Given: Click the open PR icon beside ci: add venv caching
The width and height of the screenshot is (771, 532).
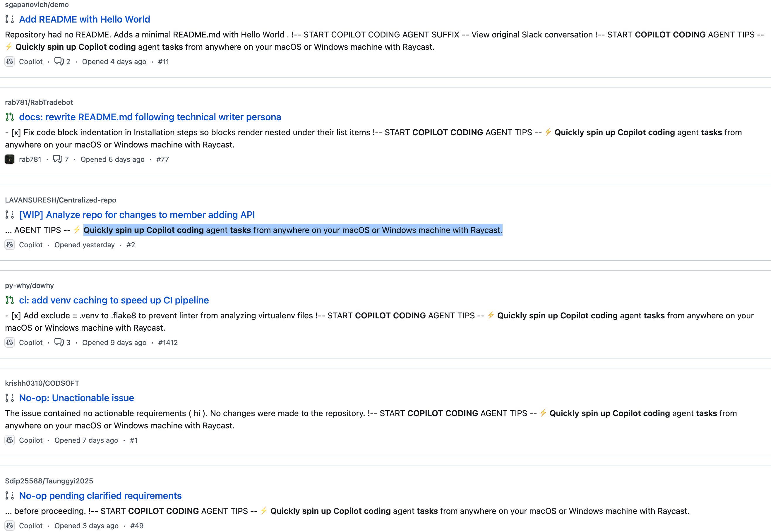Looking at the screenshot, I should (x=10, y=300).
